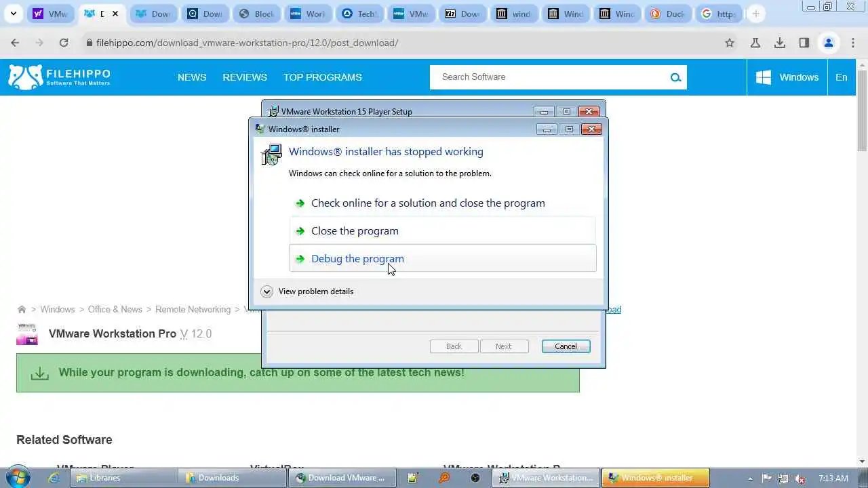
Task: Open the En language selector
Action: pos(842,77)
